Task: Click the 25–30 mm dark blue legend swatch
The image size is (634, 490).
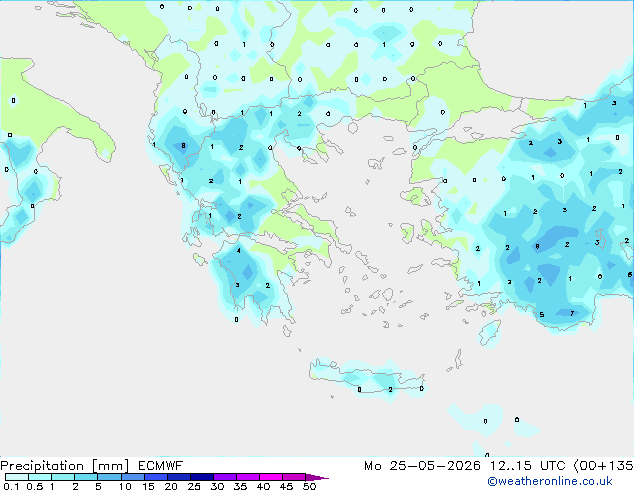Action: click(x=201, y=477)
